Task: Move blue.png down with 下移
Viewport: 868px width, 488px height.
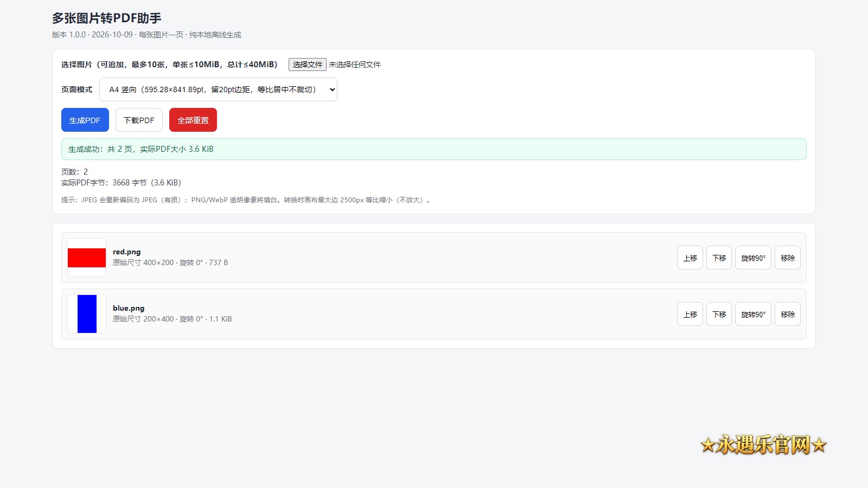Action: [x=719, y=314]
